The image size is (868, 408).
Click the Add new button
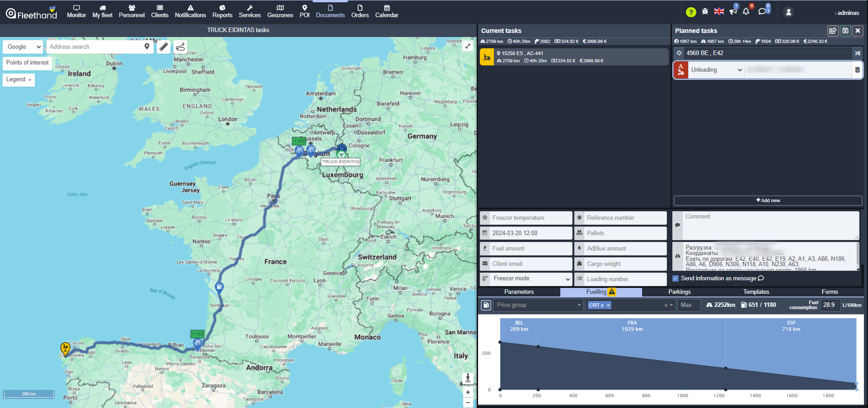[x=767, y=200]
